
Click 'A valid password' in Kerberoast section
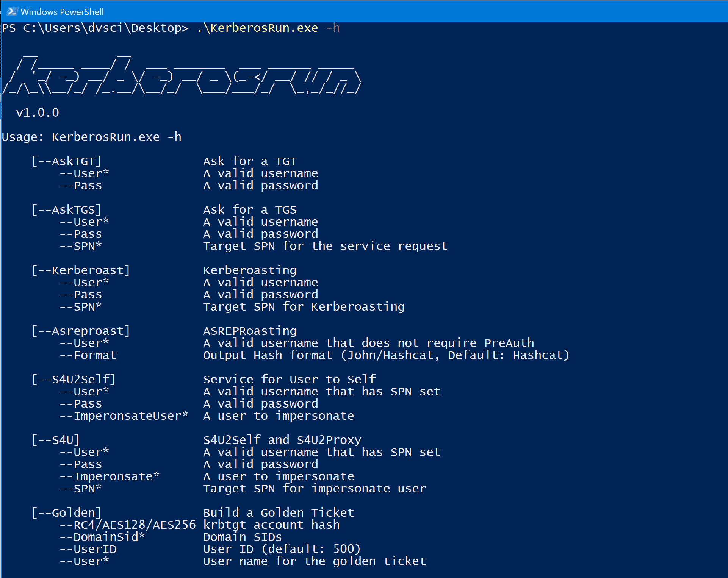261,295
